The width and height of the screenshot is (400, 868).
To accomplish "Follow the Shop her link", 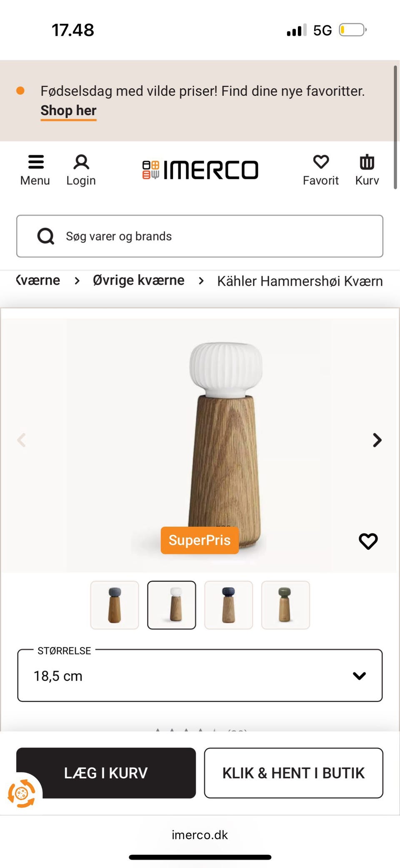I will coord(68,111).
